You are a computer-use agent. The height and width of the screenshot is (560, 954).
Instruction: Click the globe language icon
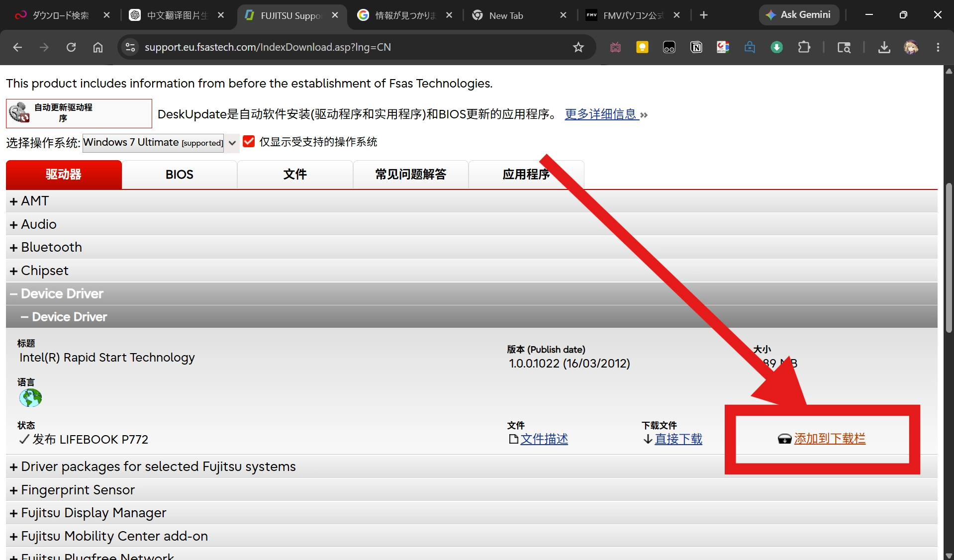(x=30, y=398)
